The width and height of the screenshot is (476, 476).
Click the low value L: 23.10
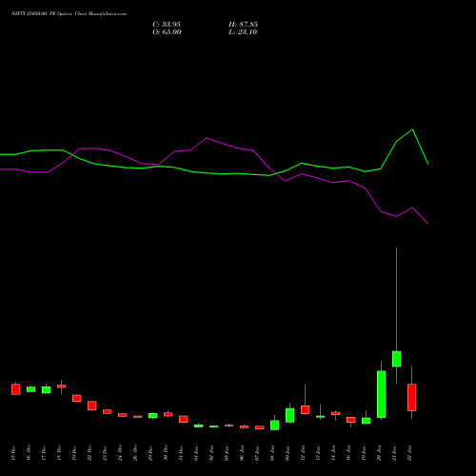click(243, 32)
